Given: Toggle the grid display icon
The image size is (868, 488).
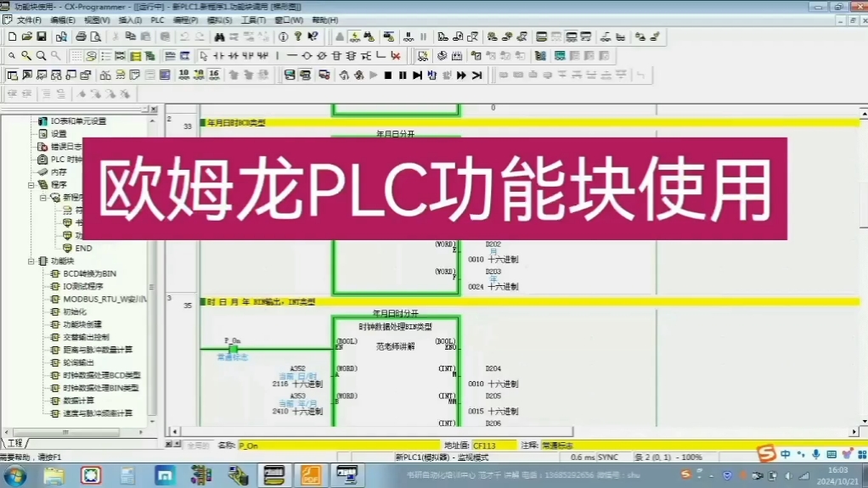Looking at the screenshot, I should 76,56.
